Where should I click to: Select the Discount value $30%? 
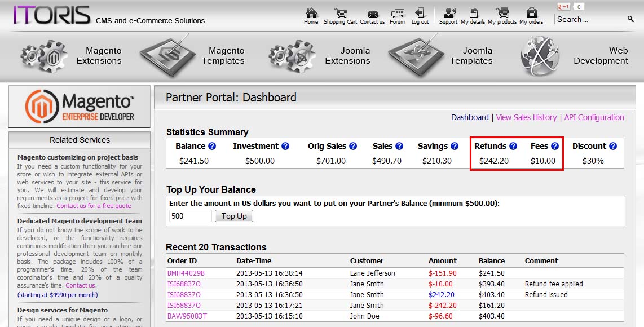point(593,161)
